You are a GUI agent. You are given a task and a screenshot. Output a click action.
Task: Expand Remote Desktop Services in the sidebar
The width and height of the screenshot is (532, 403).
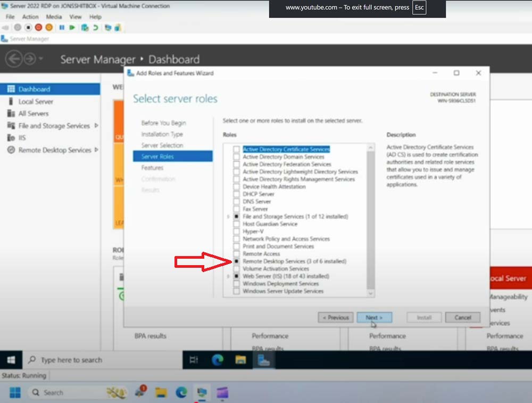(96, 150)
